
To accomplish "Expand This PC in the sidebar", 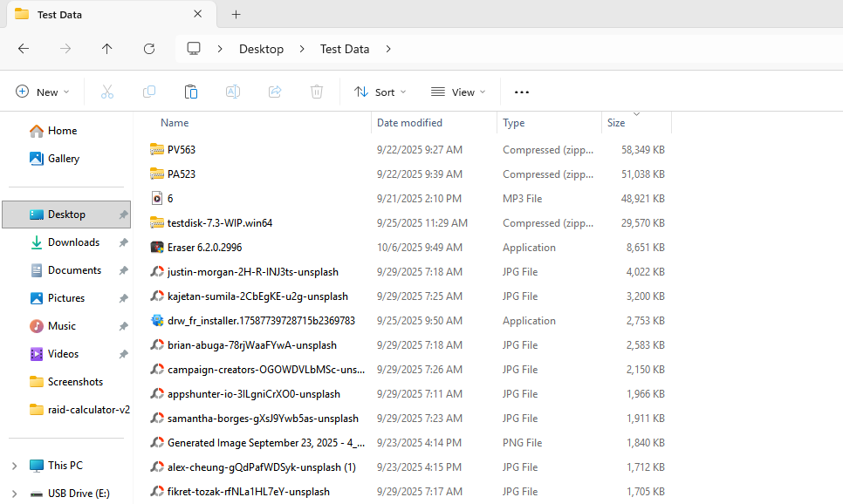I will click(x=15, y=465).
